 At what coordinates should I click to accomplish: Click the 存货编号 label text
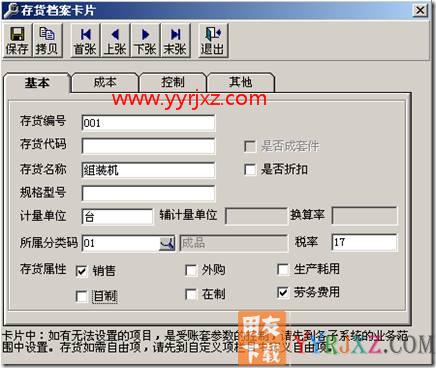[x=43, y=121]
